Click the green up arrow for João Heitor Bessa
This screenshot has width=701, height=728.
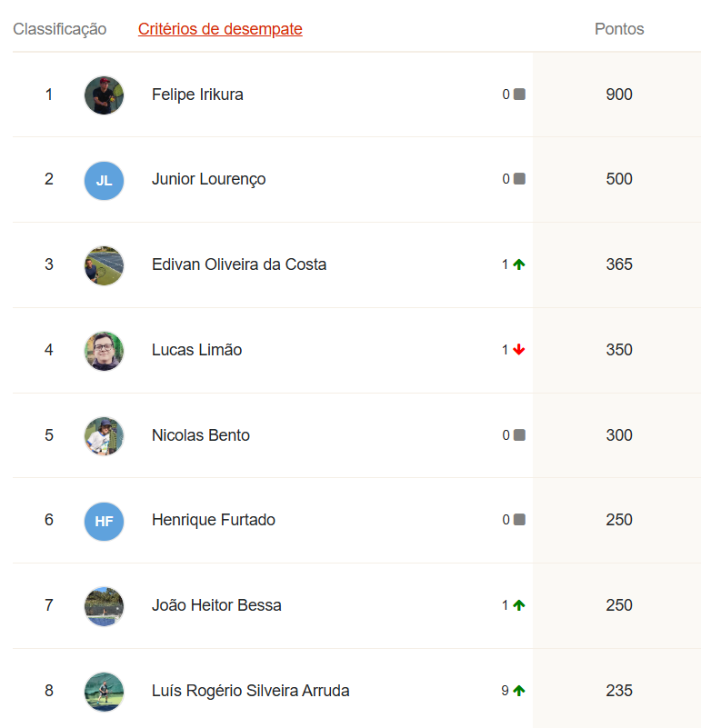(x=519, y=605)
